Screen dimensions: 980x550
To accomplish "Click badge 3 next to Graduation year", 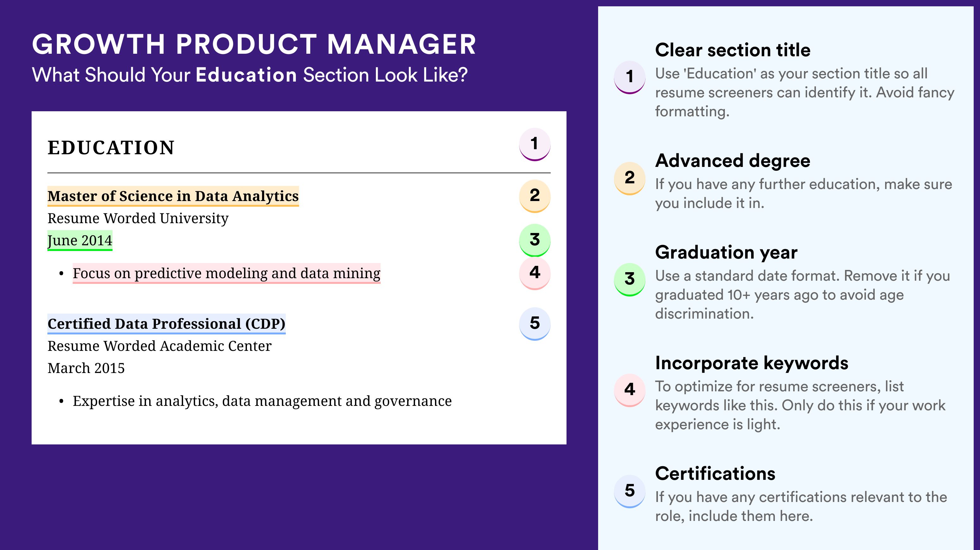I will [x=630, y=279].
